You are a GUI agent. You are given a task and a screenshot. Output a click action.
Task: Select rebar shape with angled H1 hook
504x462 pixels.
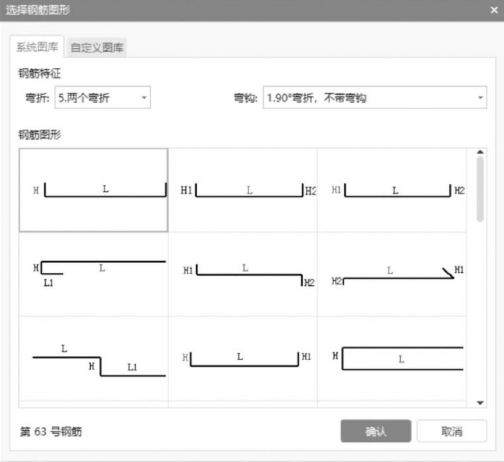[x=392, y=274]
